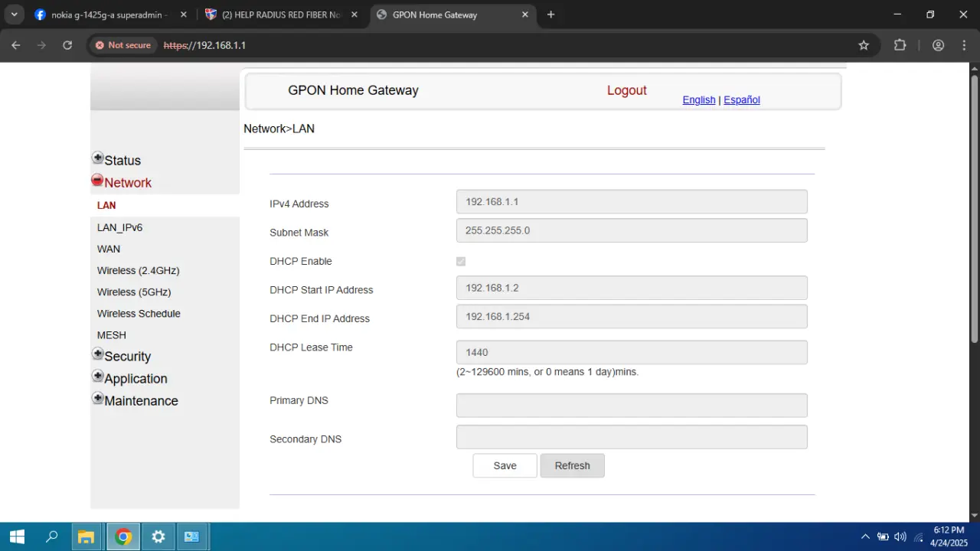Image resolution: width=980 pixels, height=551 pixels.
Task: Open Wireless (5GHz) settings
Action: click(134, 292)
